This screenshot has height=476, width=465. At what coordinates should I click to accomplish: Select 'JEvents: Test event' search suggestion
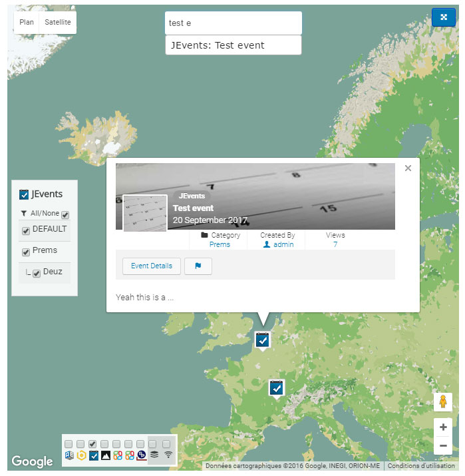tap(233, 45)
